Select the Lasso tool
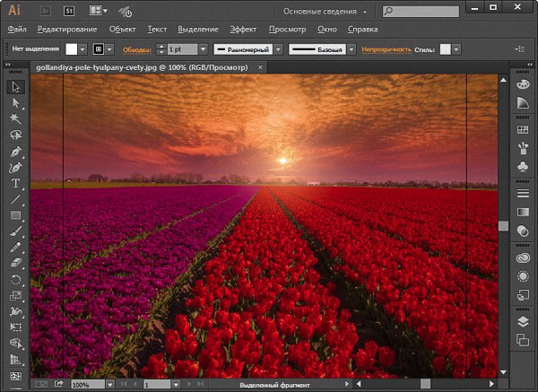Viewport: 538px width, 392px height. click(15, 135)
